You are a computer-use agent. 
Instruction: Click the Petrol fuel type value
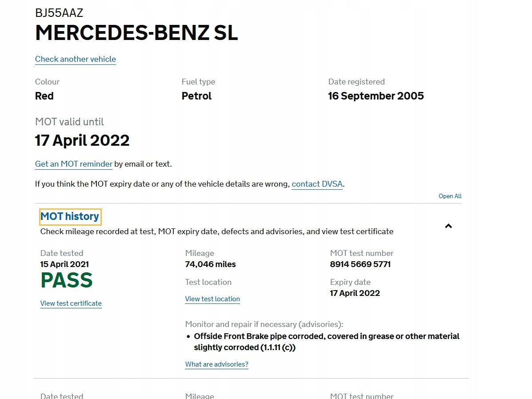(196, 96)
